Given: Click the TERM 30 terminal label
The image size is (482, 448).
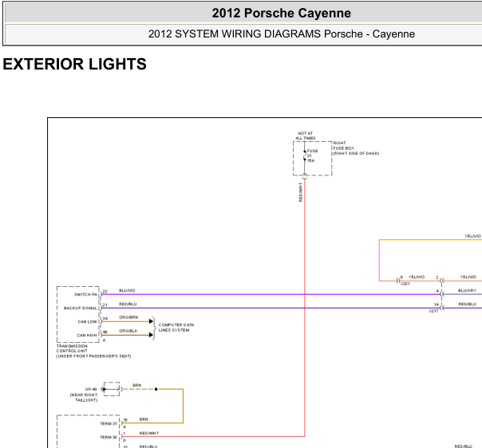Looking at the screenshot, I should (x=109, y=438).
